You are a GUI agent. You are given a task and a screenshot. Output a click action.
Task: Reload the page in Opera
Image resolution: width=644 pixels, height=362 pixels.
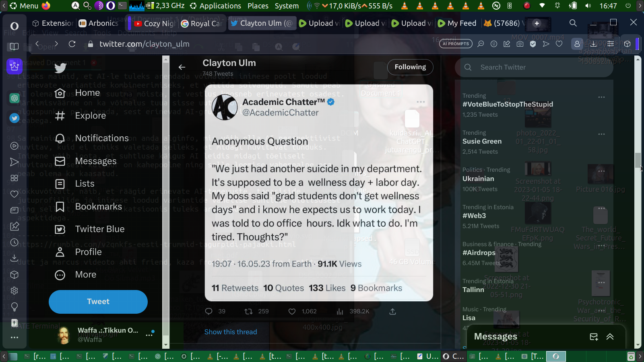(72, 44)
